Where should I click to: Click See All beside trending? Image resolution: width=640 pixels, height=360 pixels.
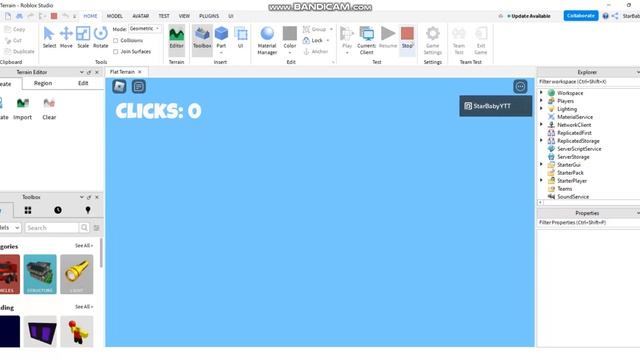(84, 307)
